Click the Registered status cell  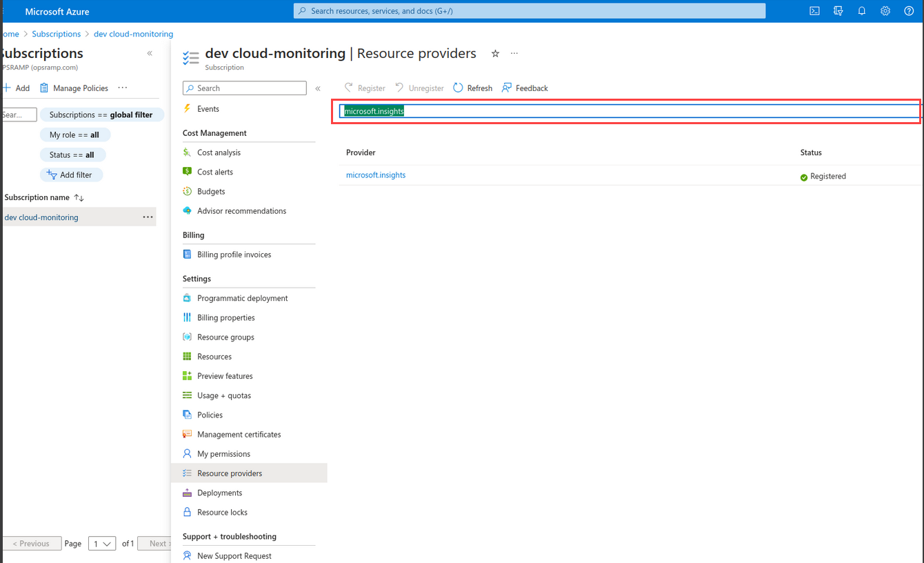tap(823, 177)
